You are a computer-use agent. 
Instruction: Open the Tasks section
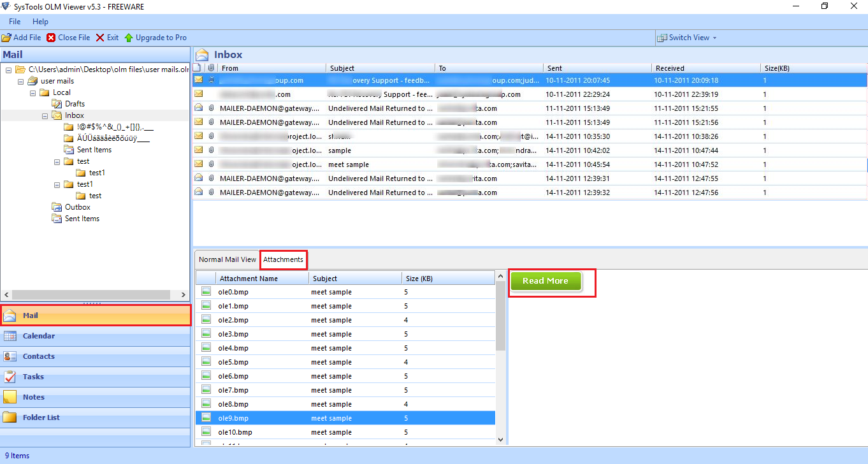pyautogui.click(x=95, y=377)
